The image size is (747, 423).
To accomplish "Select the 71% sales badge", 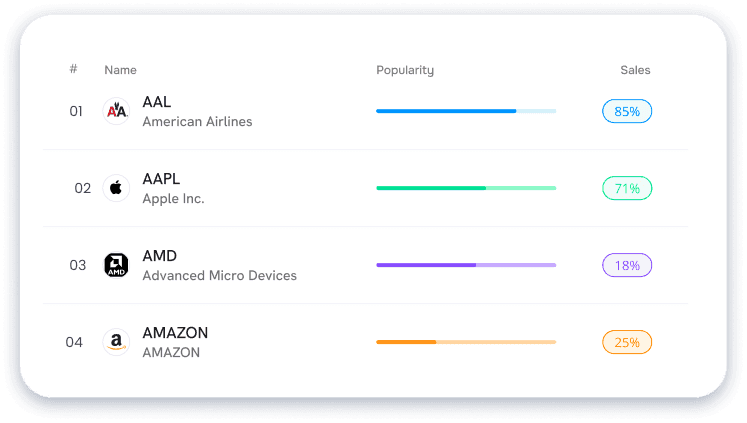I will pos(627,188).
